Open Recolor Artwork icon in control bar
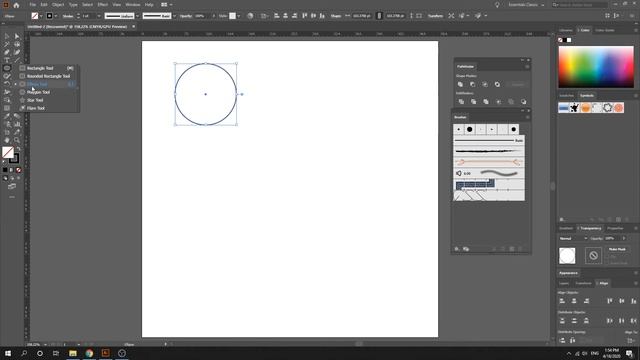The image size is (640, 360). pos(250,16)
